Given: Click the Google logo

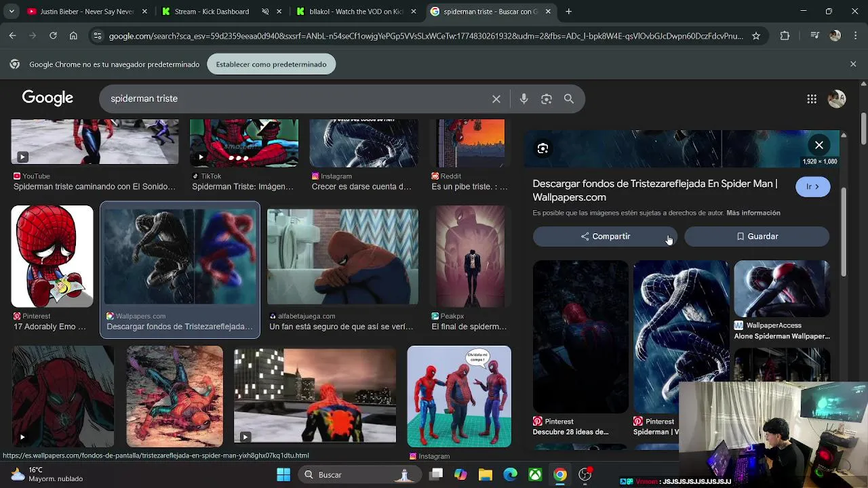Looking at the screenshot, I should (47, 98).
